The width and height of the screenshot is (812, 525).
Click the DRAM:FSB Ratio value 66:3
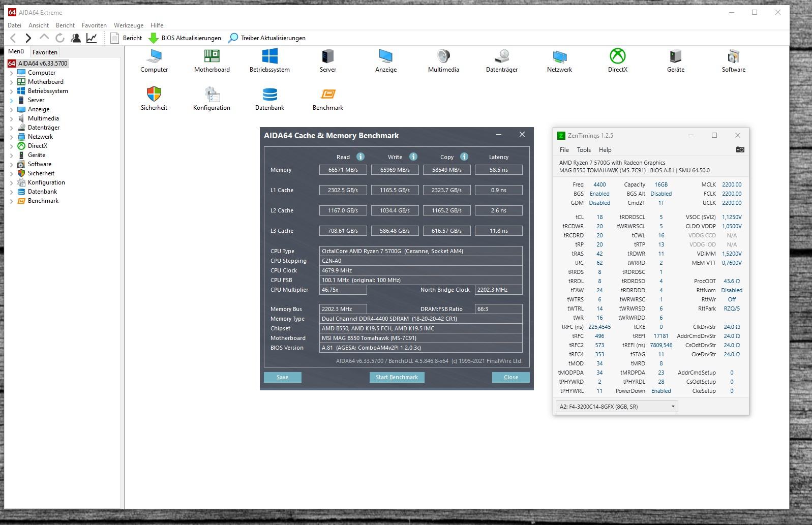(x=499, y=309)
